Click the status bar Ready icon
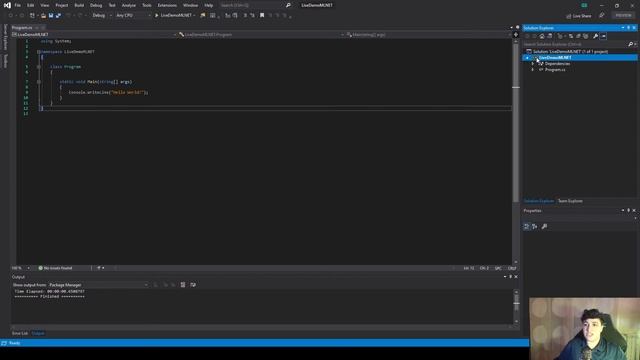640x360 pixels. (4, 343)
